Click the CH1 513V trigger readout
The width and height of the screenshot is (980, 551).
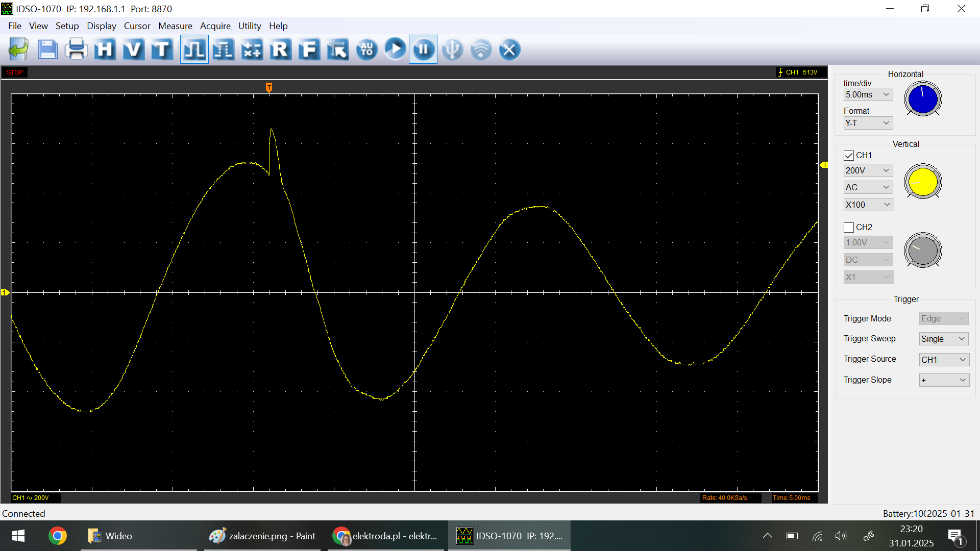(801, 72)
